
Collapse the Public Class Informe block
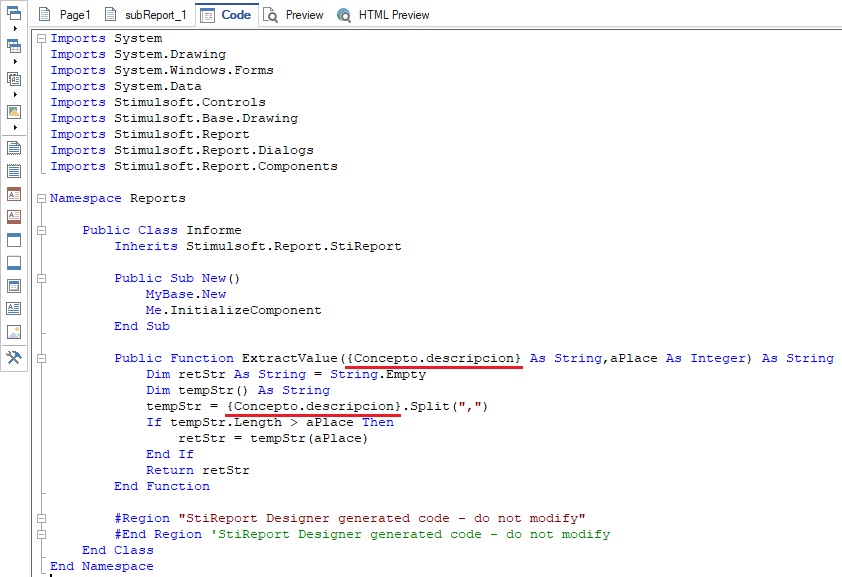[x=40, y=230]
